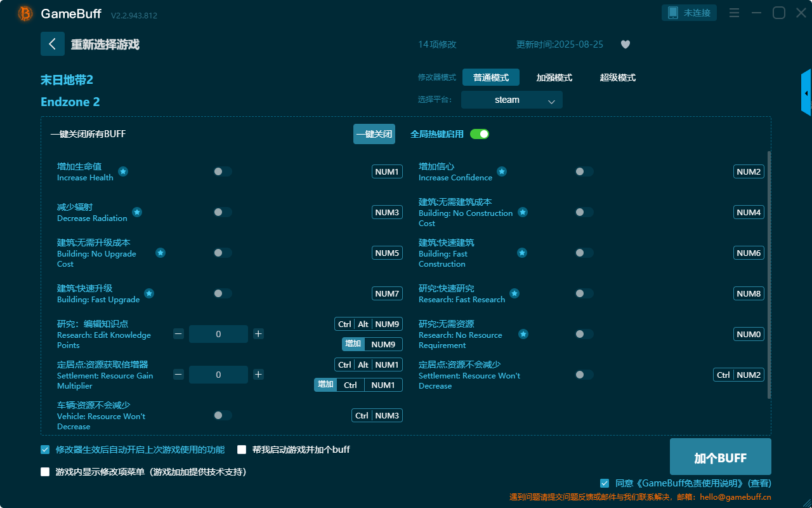This screenshot has height=508, width=812.
Task: Turn on Fast Construction switch
Action: point(584,253)
